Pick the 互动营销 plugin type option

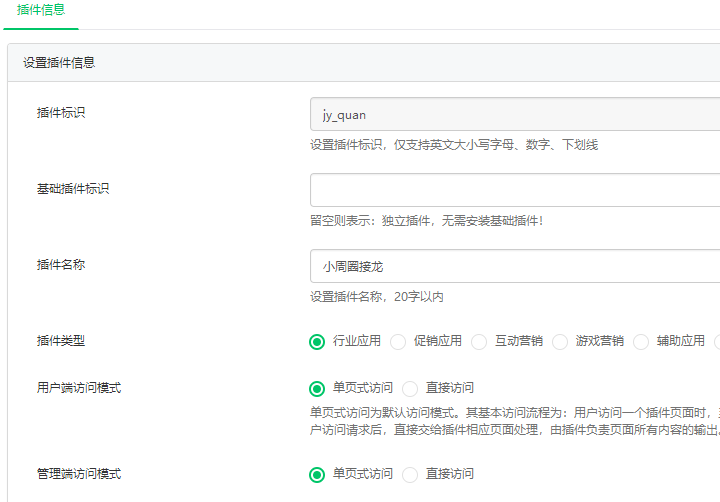(479, 341)
